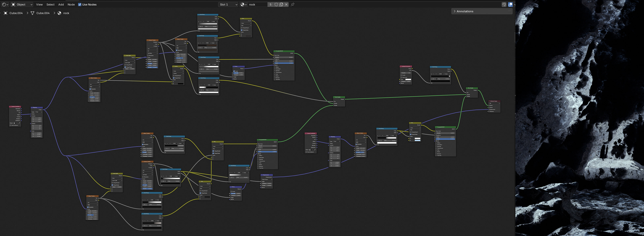Open the View menu
The width and height of the screenshot is (644, 236).
coord(39,4)
